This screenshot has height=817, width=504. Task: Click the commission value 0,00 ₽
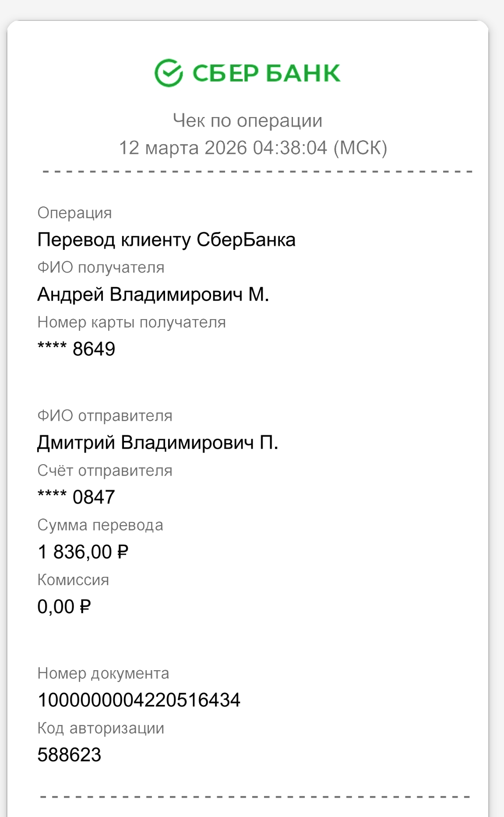64,607
